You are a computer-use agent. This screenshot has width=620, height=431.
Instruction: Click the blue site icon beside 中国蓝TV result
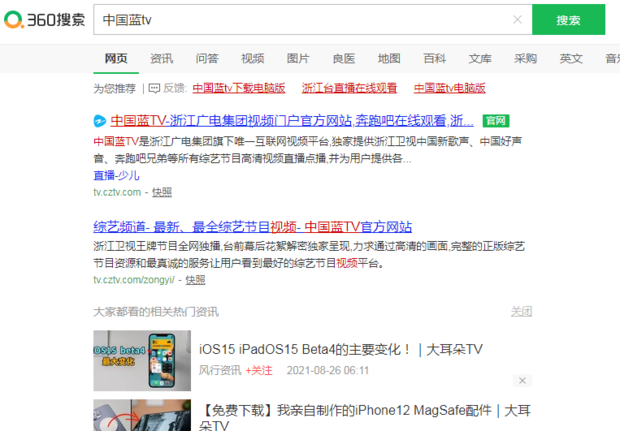pyautogui.click(x=100, y=121)
